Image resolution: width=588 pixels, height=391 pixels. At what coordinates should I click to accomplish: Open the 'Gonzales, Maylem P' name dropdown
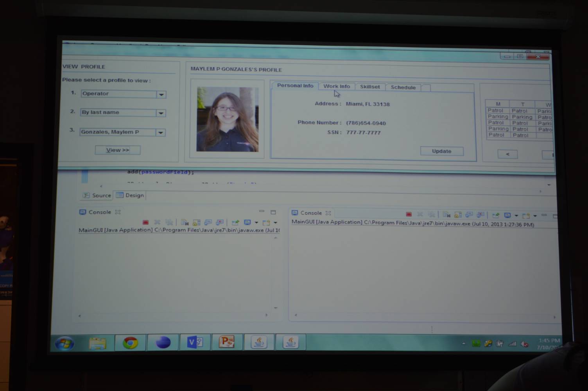tap(160, 133)
